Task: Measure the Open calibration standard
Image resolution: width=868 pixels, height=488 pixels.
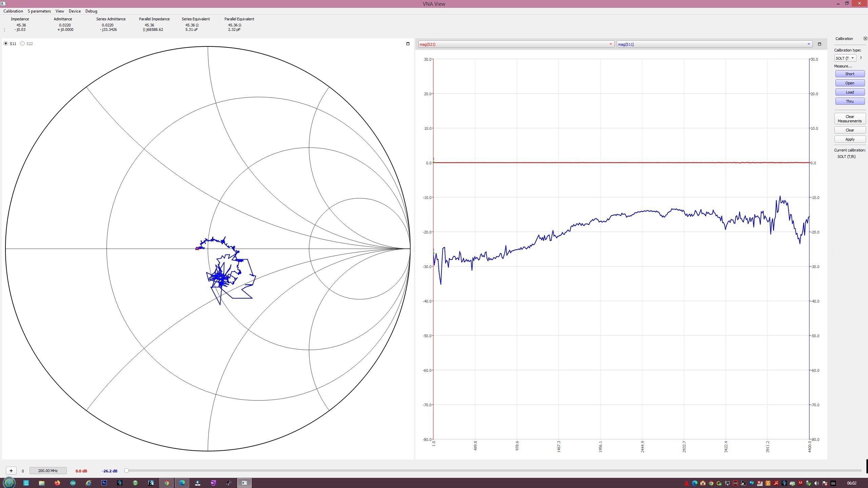Action: coord(850,83)
